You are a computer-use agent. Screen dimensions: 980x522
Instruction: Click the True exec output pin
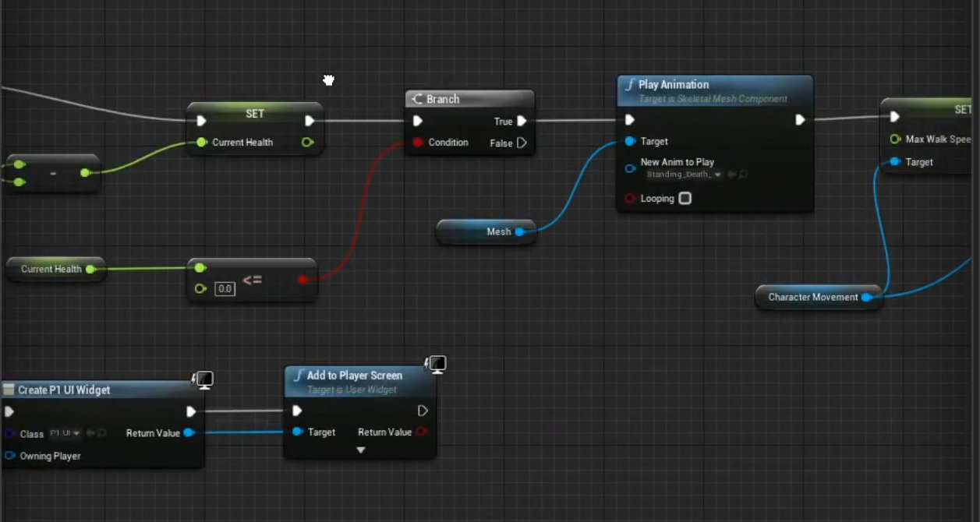522,121
